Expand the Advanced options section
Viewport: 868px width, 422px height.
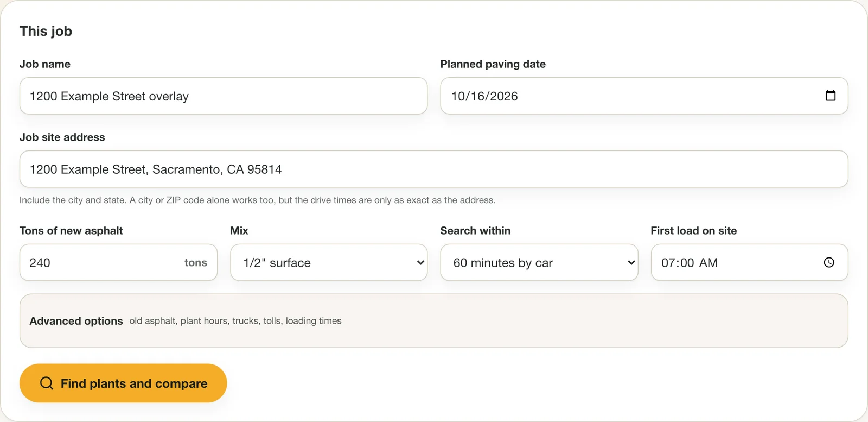433,321
